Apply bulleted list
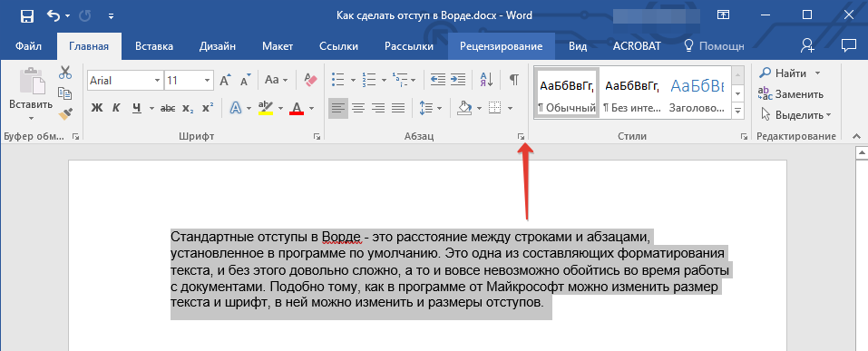 (338, 81)
